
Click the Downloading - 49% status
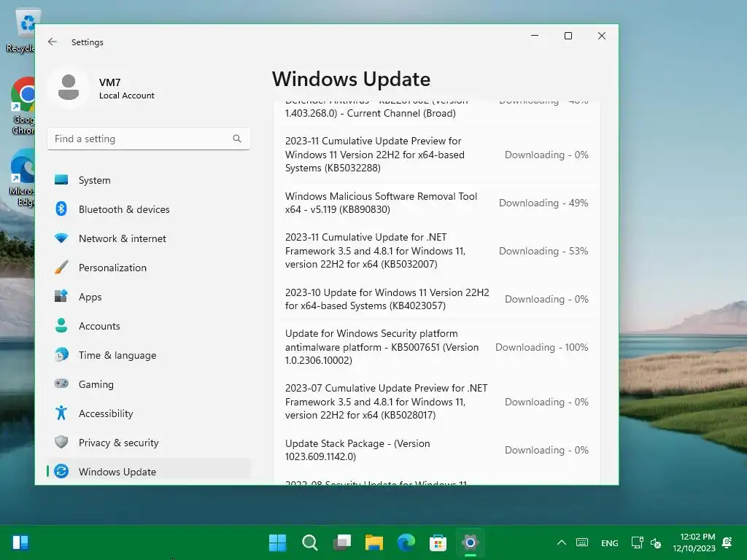click(x=543, y=203)
